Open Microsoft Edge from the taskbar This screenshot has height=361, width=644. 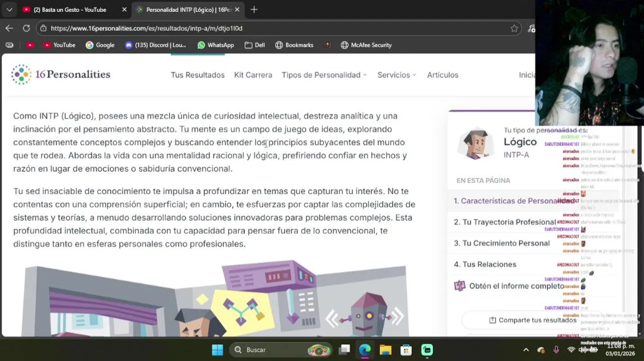point(365,349)
